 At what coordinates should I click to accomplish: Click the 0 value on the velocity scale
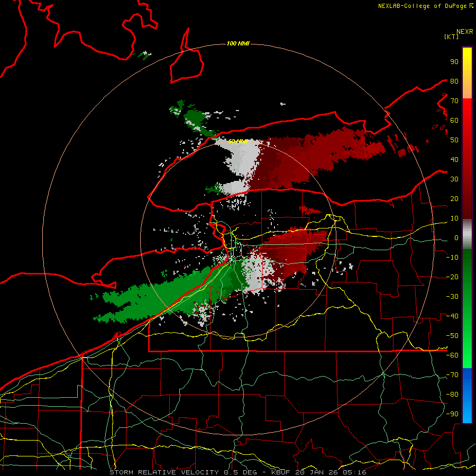point(456,238)
